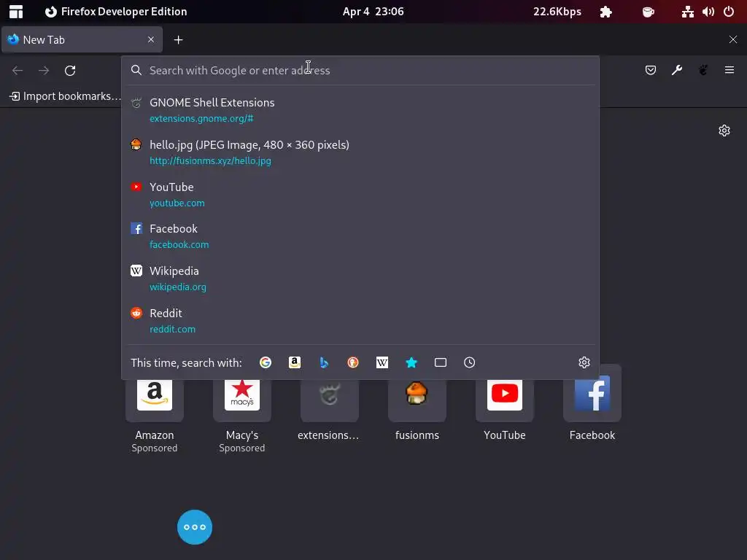
Task: Open Firefox Developer Edition app menu
Action: pyautogui.click(x=116, y=12)
